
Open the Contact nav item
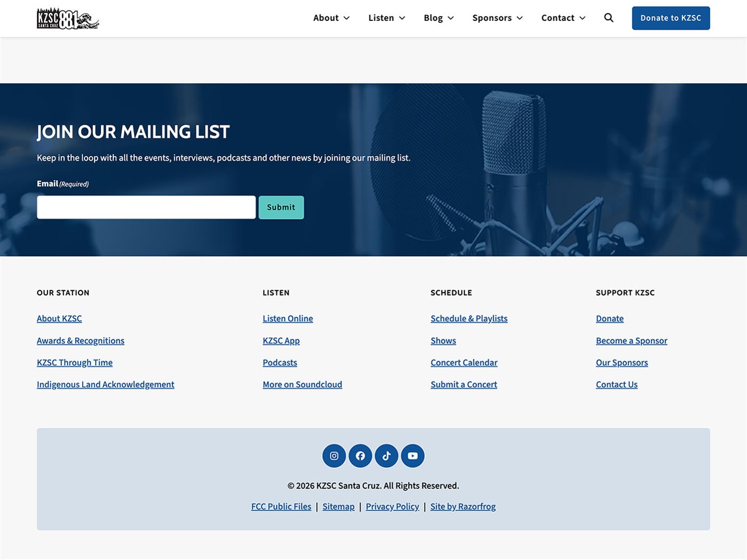(x=558, y=18)
